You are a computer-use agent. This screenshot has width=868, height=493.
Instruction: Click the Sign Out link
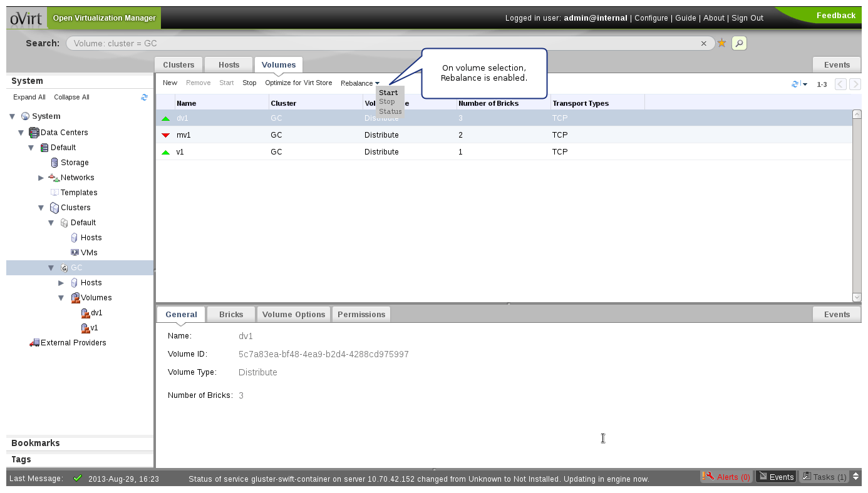747,18
